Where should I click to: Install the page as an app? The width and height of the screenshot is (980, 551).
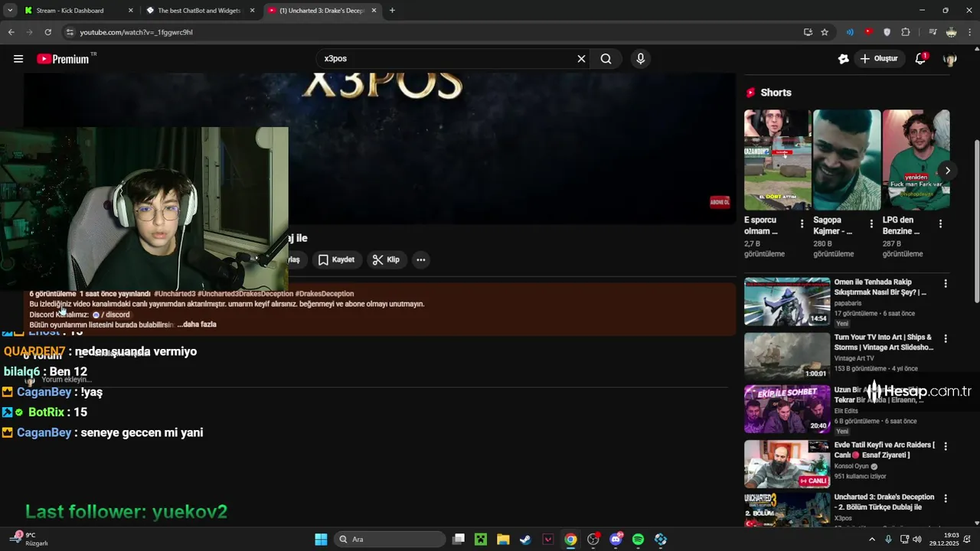[x=808, y=32]
